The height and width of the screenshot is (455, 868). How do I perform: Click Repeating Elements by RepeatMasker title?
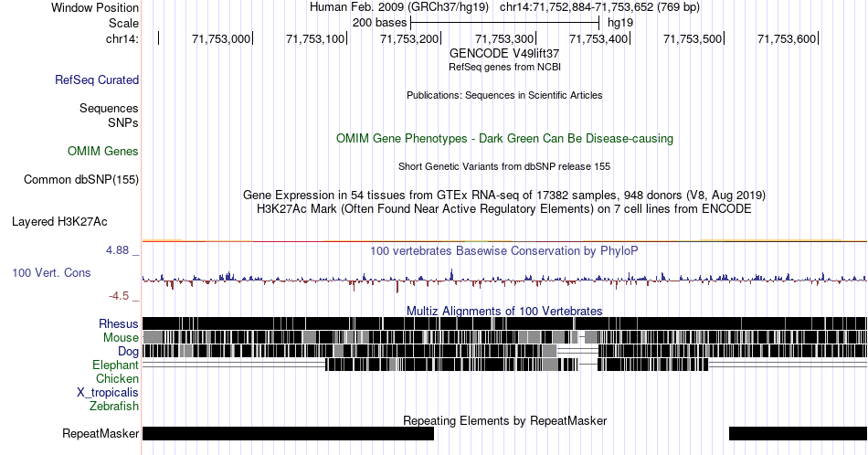505,420
